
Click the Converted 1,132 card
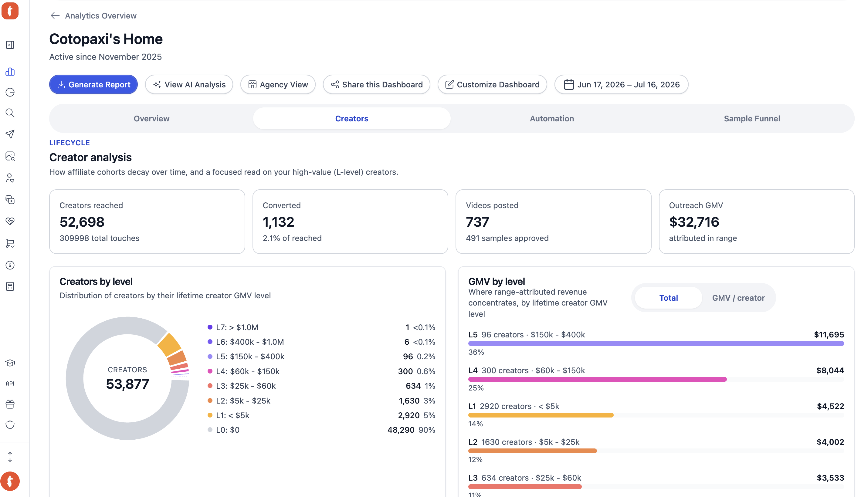click(x=350, y=221)
